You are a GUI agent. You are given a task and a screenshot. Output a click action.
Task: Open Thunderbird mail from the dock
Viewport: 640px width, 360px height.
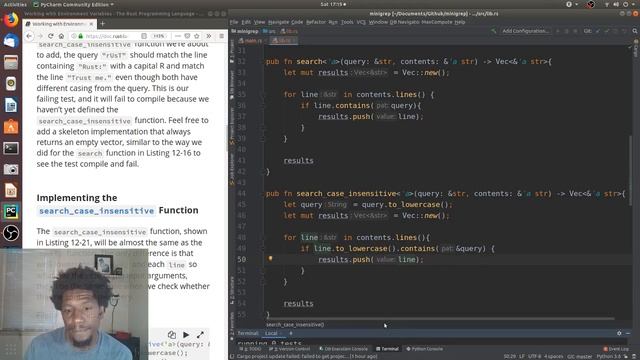coord(11,41)
